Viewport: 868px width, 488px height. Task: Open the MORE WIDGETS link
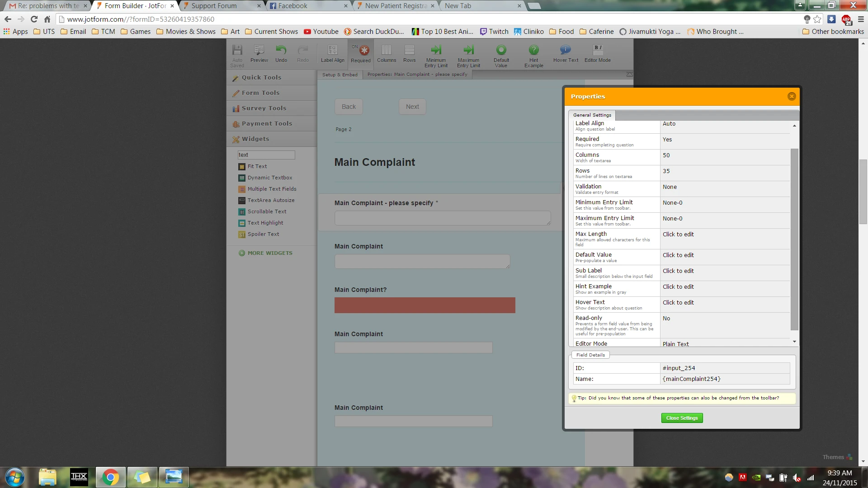269,253
